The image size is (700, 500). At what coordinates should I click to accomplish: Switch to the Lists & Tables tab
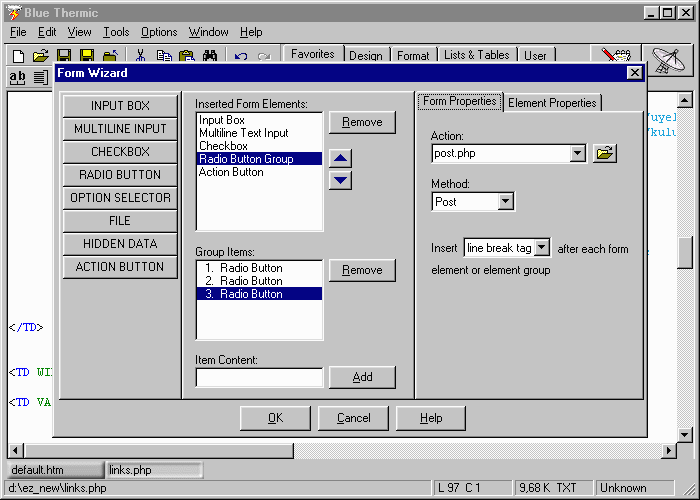pos(476,55)
